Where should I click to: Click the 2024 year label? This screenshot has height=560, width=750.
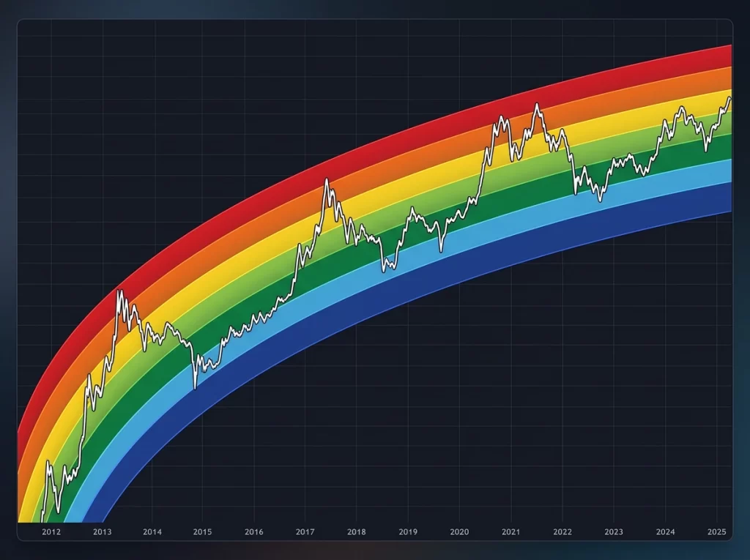665,531
